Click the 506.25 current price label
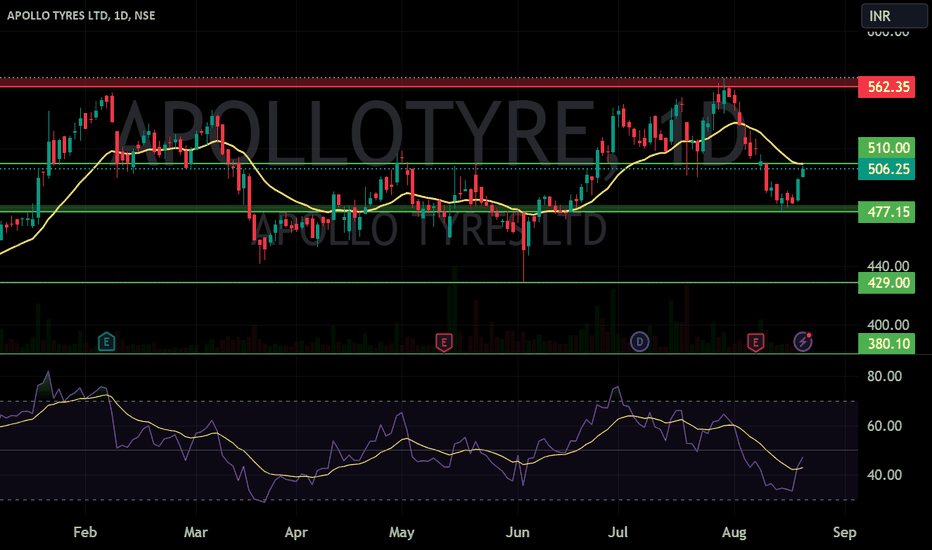 click(x=886, y=169)
